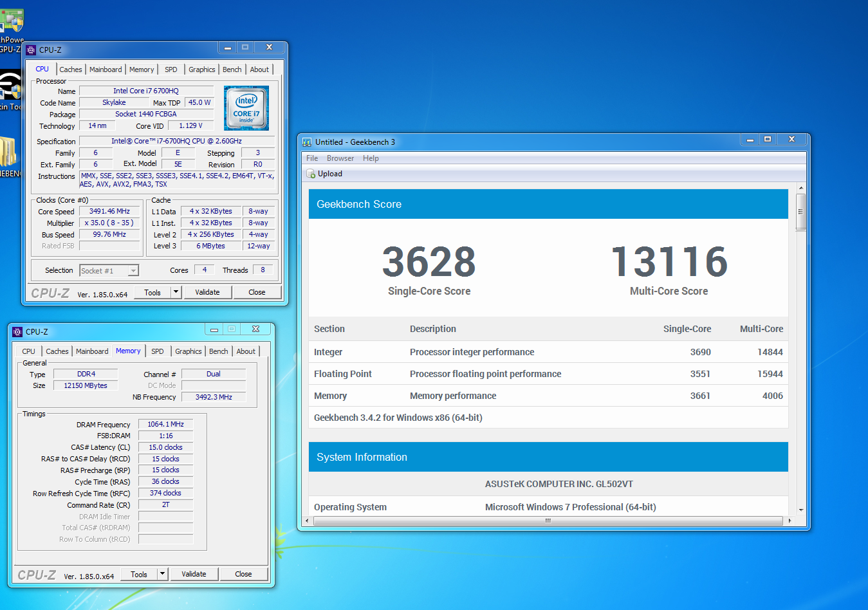Click the Name field showing Intel Core i7 6700HQ
This screenshot has height=610, width=868.
146,91
